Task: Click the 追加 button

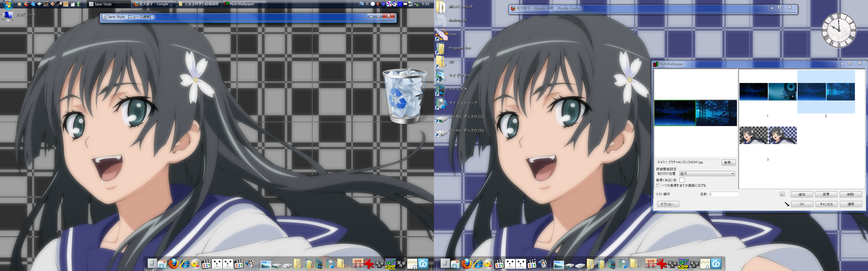Action: (802, 194)
